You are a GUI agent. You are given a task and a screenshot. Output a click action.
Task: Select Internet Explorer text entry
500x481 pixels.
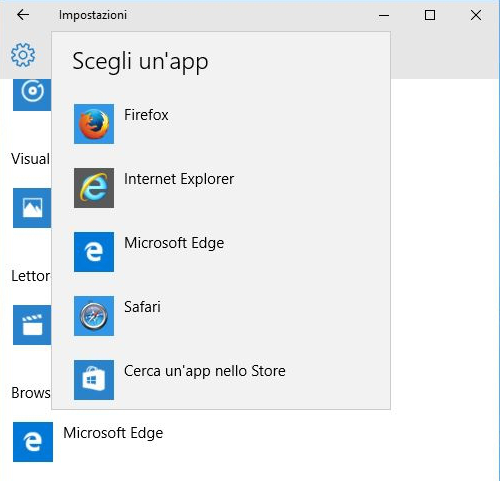179,179
